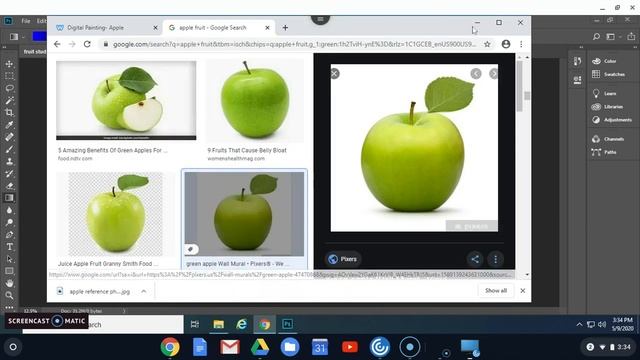Open Photoshop workspace switcher dropdown
This screenshot has width=640, height=360.
pos(613,37)
